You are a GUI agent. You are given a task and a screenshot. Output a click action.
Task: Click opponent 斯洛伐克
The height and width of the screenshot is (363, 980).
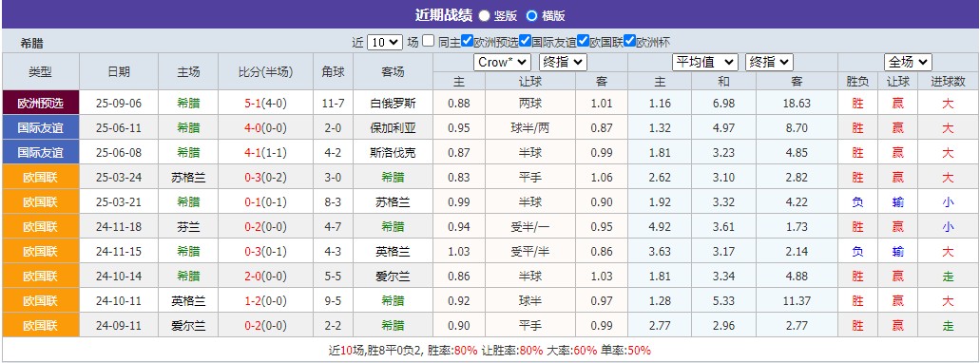(394, 152)
